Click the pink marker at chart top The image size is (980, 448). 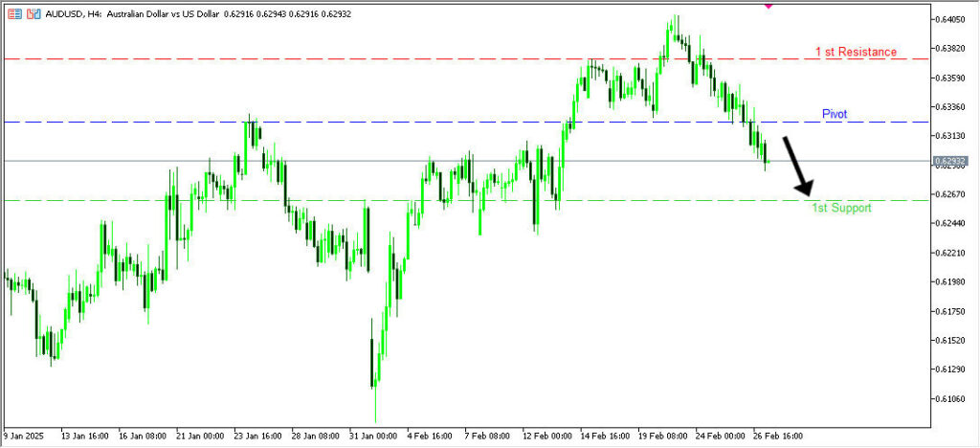pos(768,4)
